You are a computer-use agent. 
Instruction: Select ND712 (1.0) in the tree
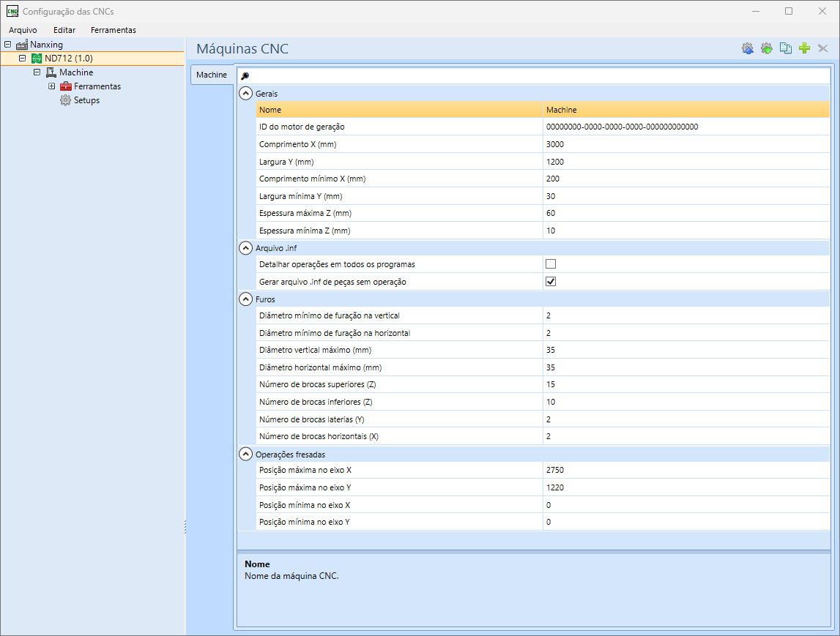click(69, 59)
